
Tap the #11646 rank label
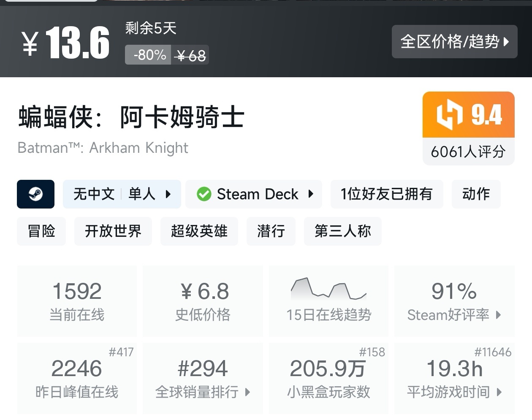[493, 352]
